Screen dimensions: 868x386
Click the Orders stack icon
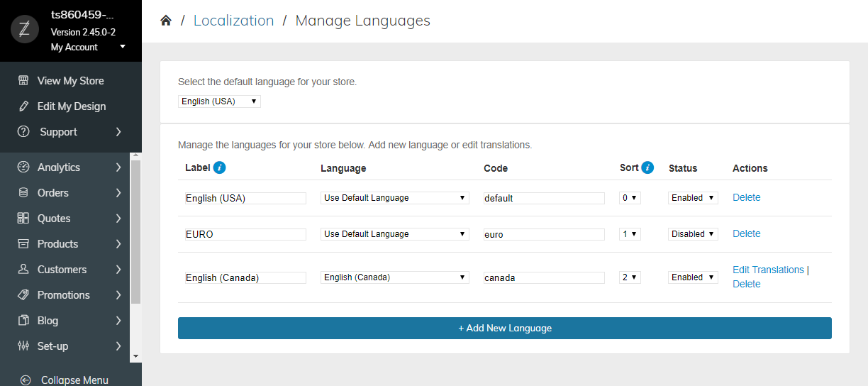(23, 193)
